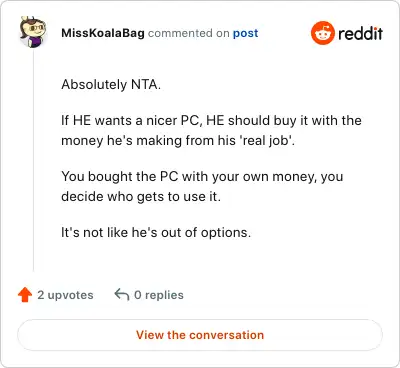Click the word "NTA" in the comment

146,85
